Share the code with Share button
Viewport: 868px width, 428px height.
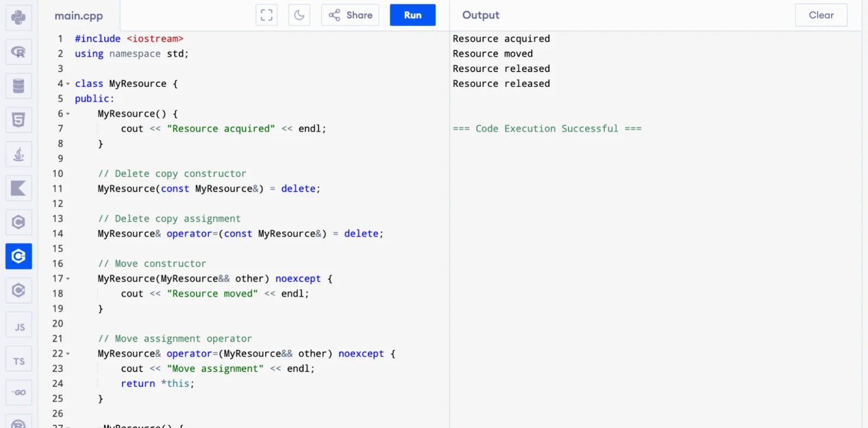pos(350,15)
